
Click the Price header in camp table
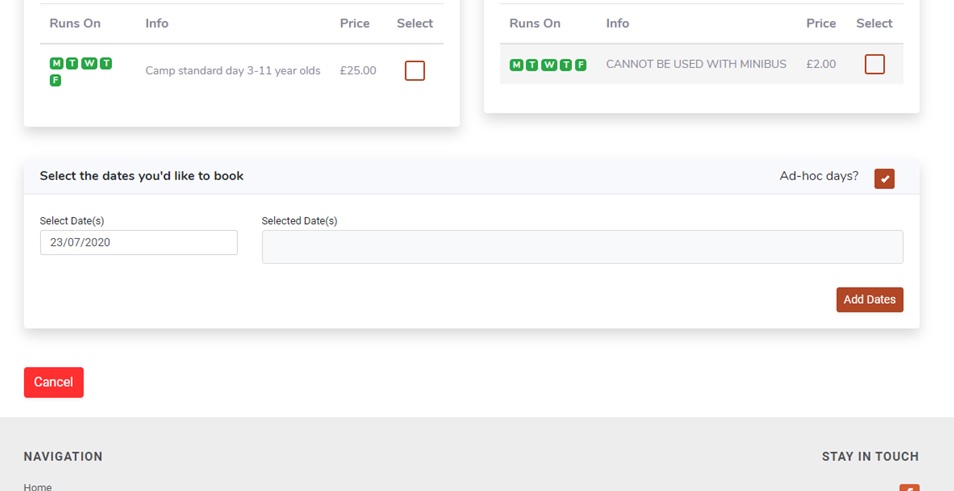[x=355, y=23]
